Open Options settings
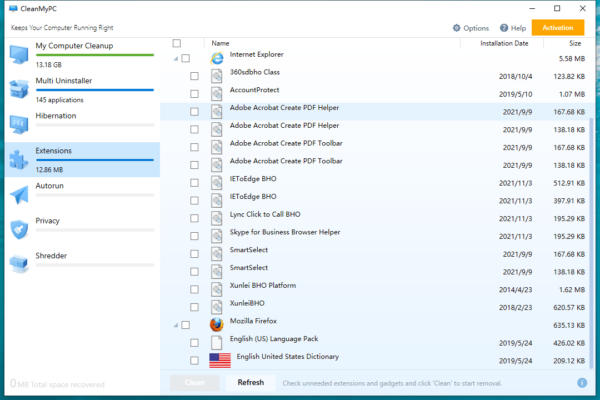Image resolution: width=600 pixels, height=400 pixels. pos(471,28)
